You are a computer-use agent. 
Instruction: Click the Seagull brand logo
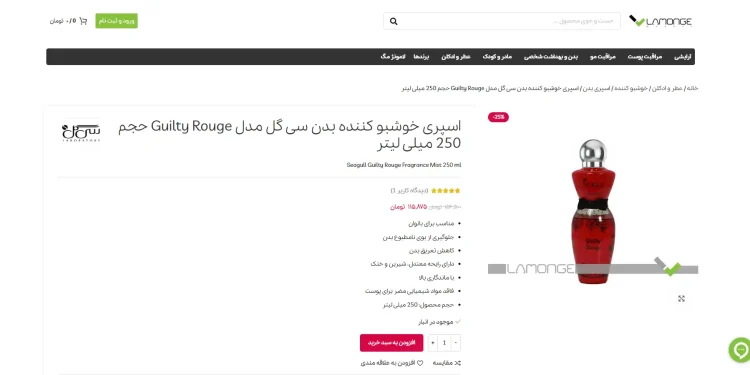coord(81,132)
